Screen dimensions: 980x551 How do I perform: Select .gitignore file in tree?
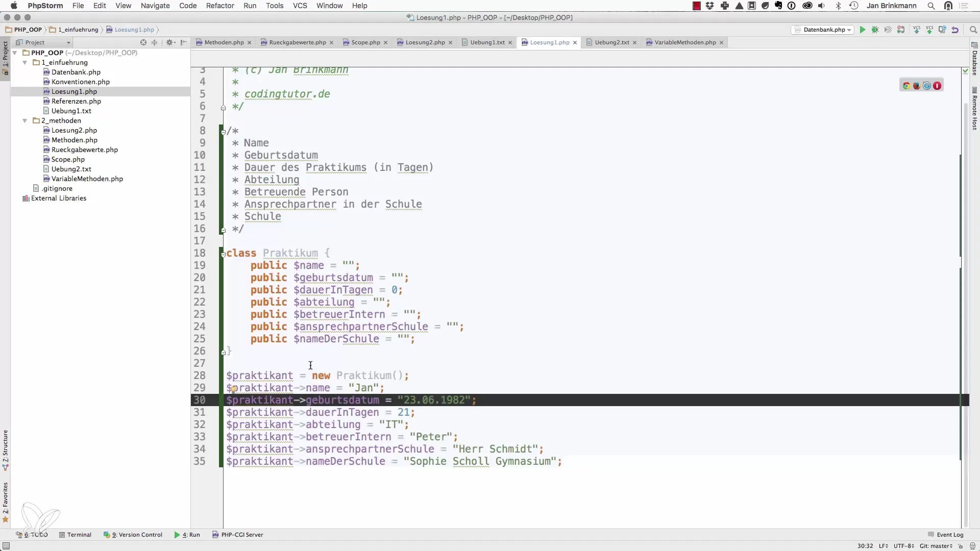pos(57,189)
